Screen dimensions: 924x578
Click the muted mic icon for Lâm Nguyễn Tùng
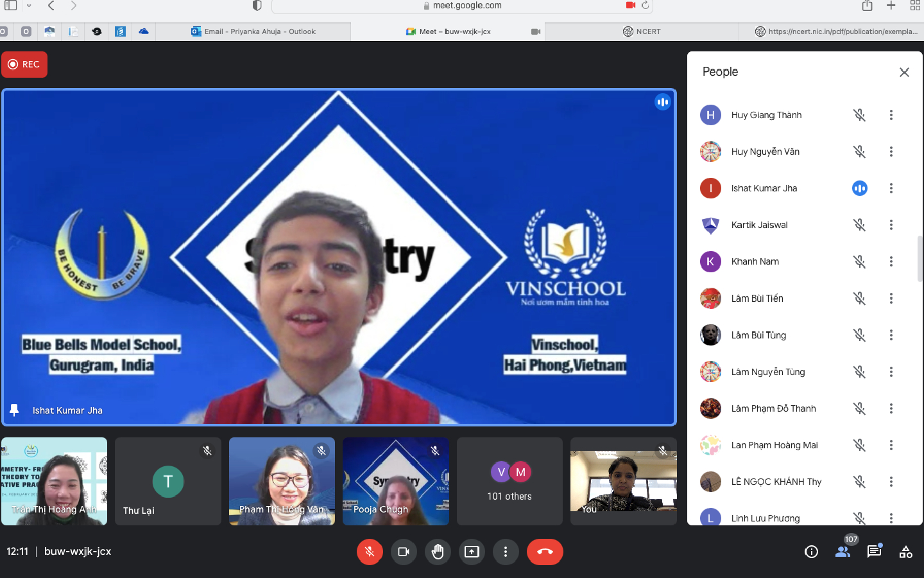(x=859, y=372)
